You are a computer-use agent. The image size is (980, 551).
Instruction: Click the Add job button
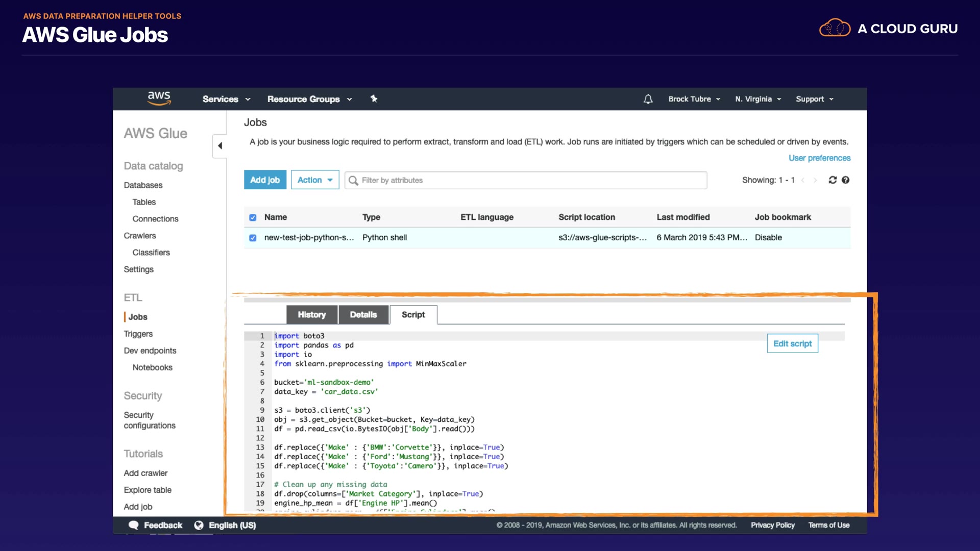click(x=265, y=180)
